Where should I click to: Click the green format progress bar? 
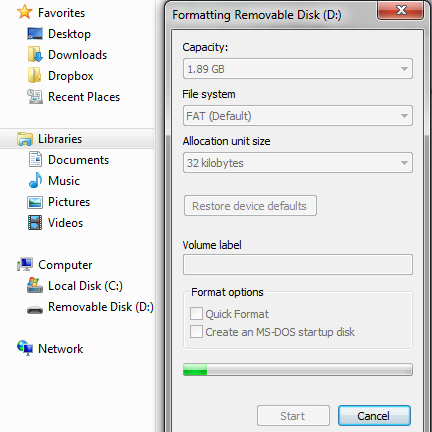click(298, 370)
